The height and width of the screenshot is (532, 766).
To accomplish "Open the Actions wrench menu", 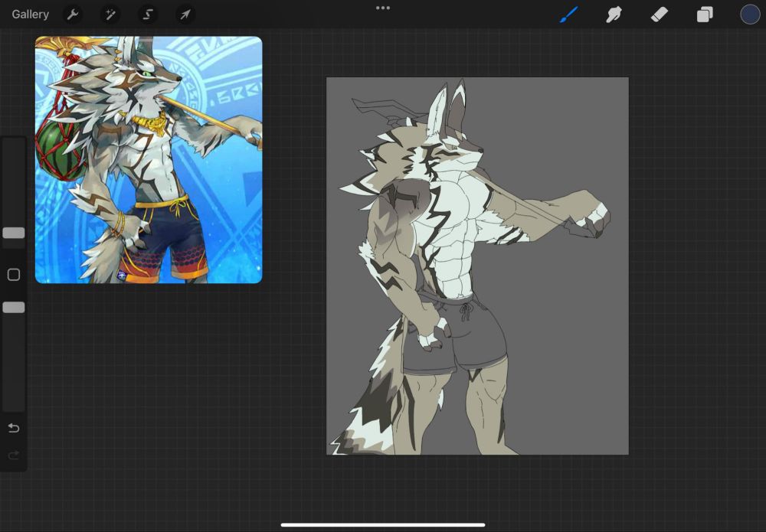I will coord(73,15).
